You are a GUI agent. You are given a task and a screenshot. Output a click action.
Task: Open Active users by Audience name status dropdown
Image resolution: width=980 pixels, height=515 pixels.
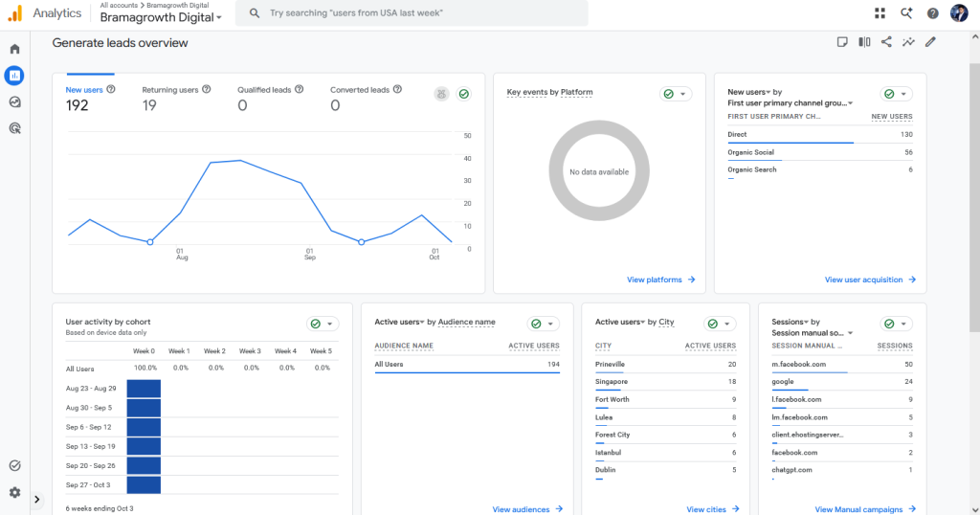pos(544,324)
